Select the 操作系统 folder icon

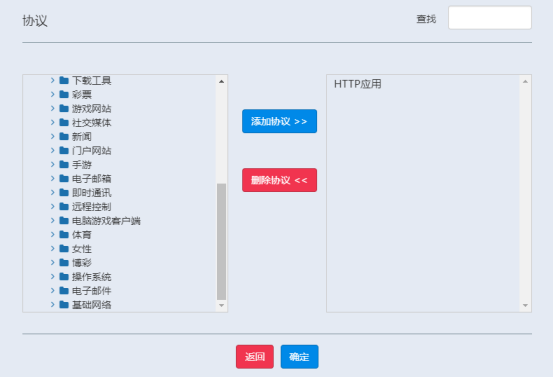(x=64, y=276)
